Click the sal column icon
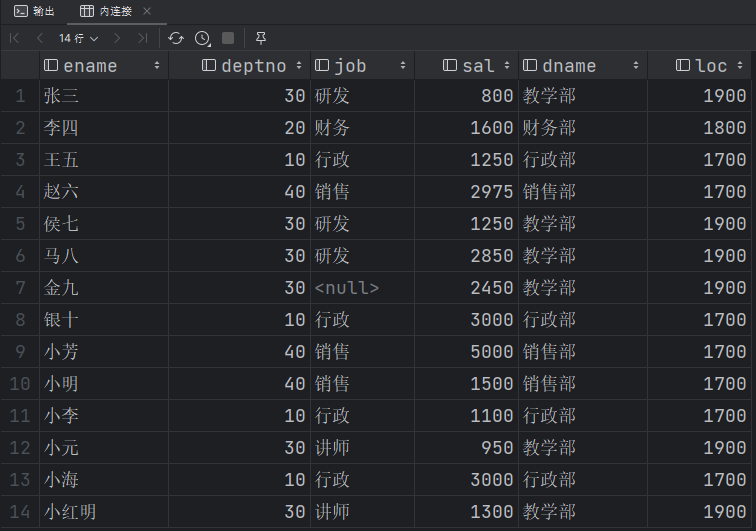Viewport: 756px width, 531px height. click(x=449, y=65)
